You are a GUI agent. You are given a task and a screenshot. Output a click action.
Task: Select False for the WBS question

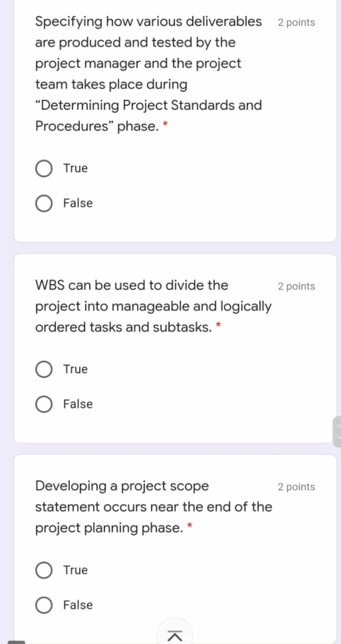pyautogui.click(x=43, y=404)
